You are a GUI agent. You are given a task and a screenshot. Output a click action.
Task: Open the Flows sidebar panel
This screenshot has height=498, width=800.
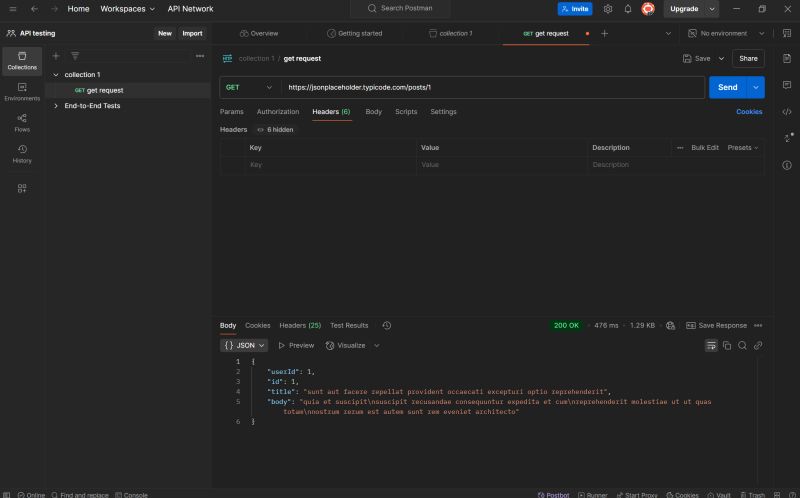pyautogui.click(x=22, y=123)
